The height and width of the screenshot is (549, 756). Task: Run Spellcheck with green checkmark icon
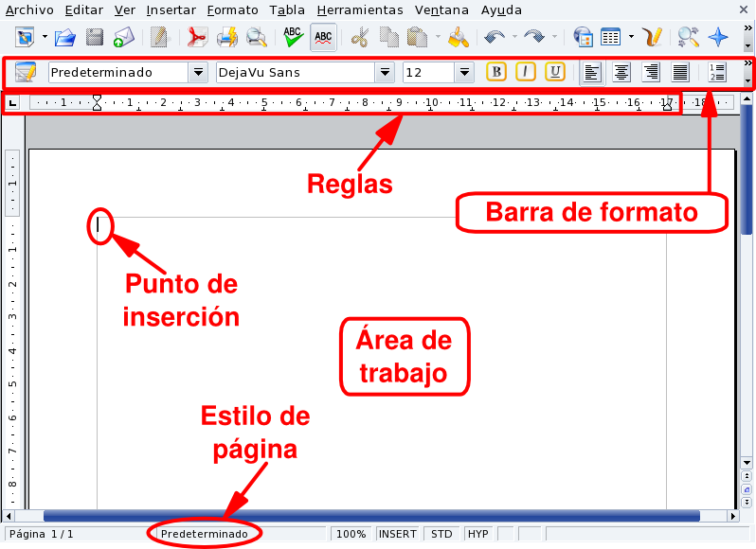coord(293,37)
